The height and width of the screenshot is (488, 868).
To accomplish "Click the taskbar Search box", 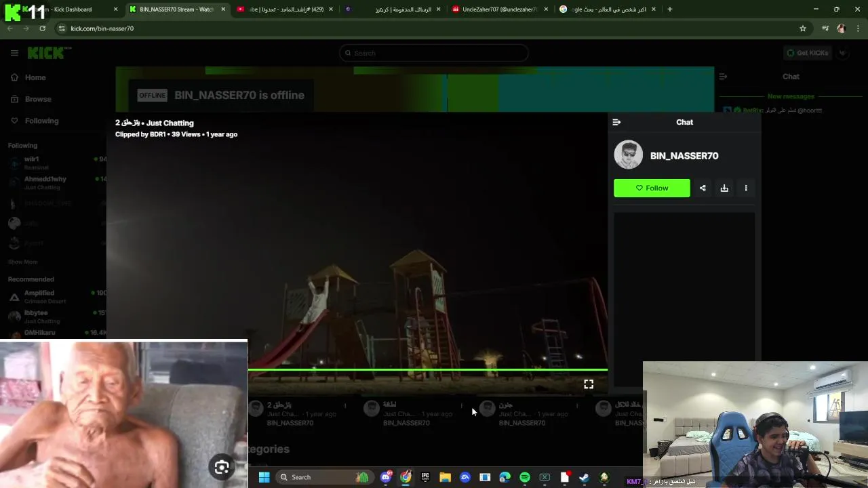I will point(324,477).
